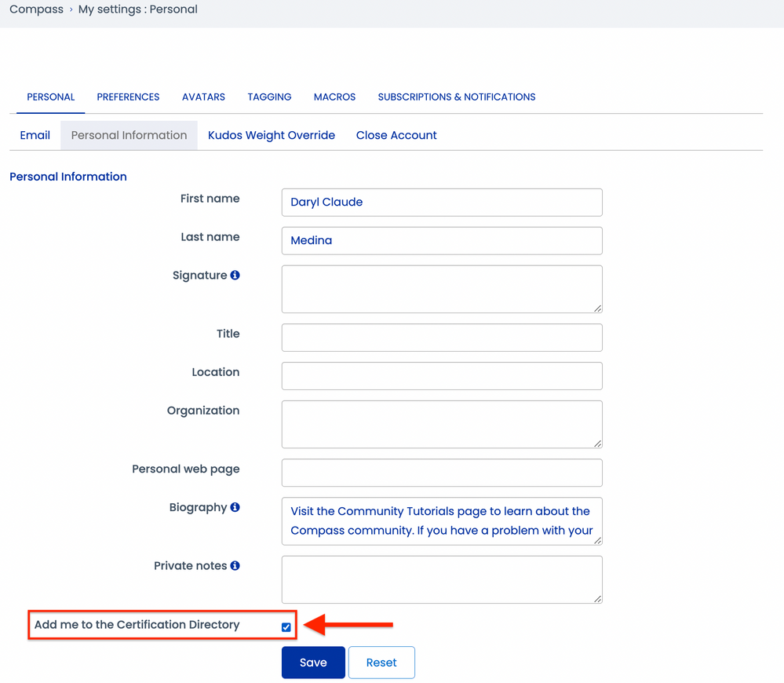Open the Kudos Weight Override sub-tab
Viewport: 784px width, 683px height.
click(271, 136)
